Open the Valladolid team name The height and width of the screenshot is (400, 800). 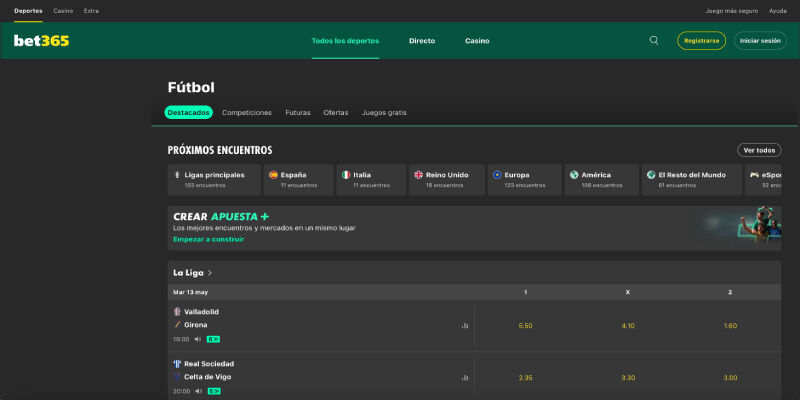202,312
